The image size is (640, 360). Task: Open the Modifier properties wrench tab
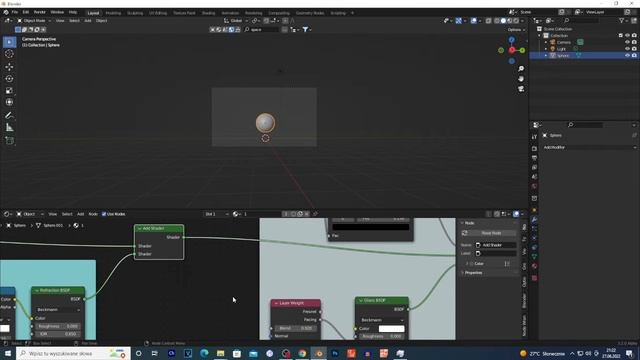tap(534, 220)
